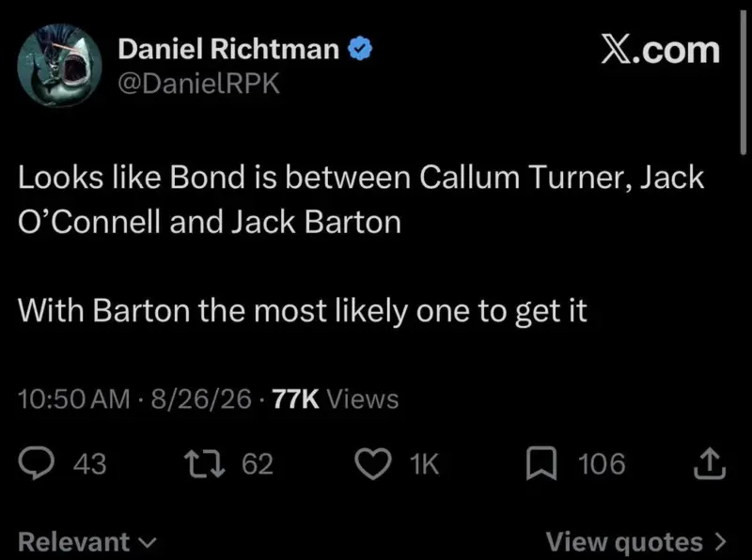Open Daniel Richtman profile name
This screenshot has width=752, height=560.
point(228,49)
